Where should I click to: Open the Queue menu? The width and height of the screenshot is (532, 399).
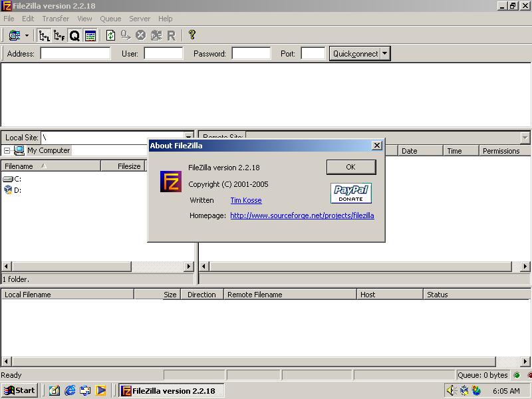110,19
